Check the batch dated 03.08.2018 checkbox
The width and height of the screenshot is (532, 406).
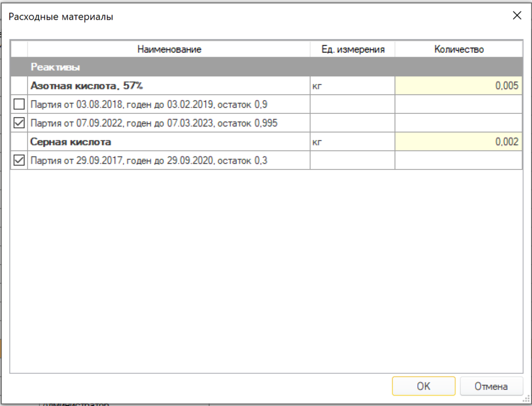[x=19, y=104]
